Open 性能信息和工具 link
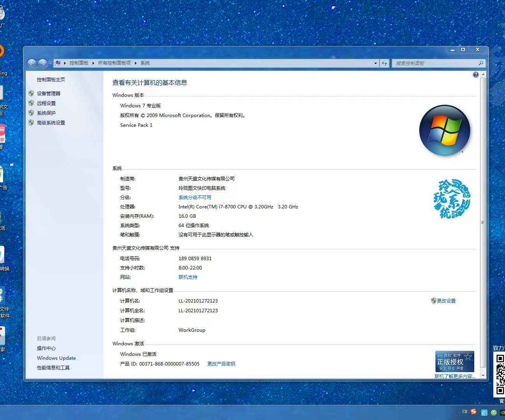 (x=53, y=368)
